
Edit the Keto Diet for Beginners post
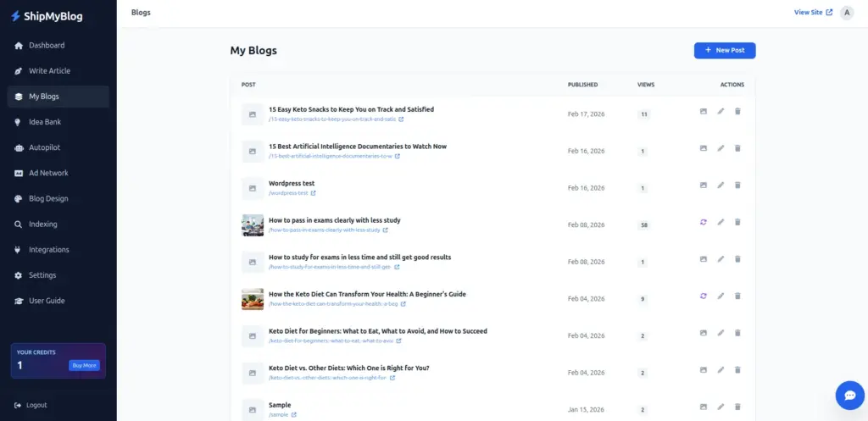click(721, 333)
